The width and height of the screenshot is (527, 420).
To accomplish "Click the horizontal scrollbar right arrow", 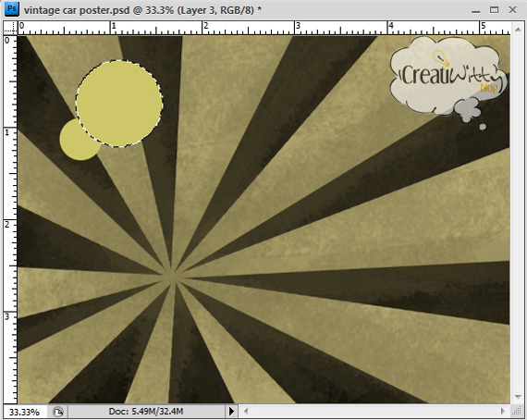I will coord(502,411).
